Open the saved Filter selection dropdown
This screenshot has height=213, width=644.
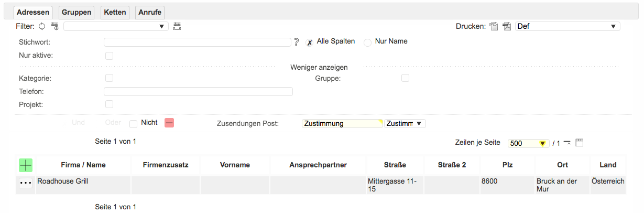(x=116, y=26)
